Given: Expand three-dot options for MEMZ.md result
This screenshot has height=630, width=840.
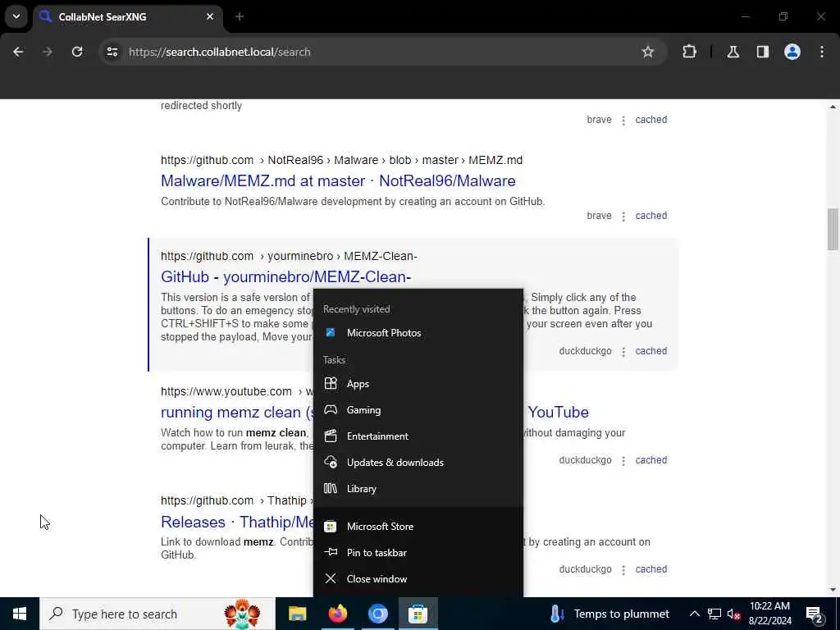Looking at the screenshot, I should point(623,216).
